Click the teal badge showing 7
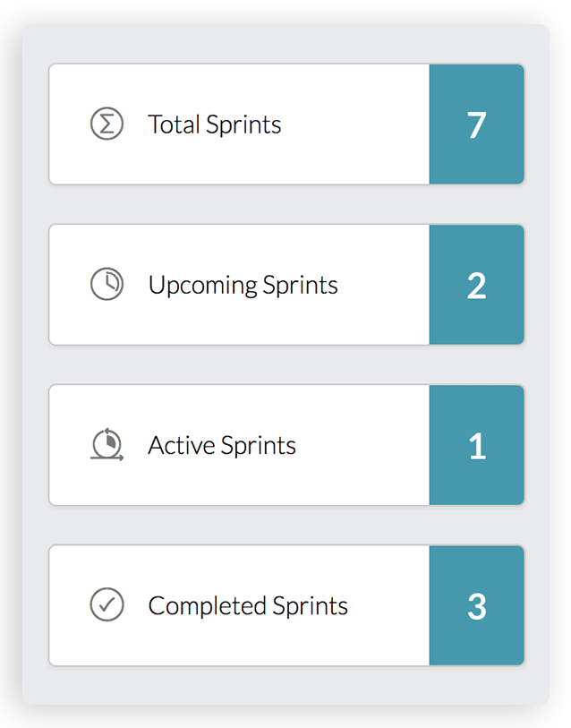Image resolution: width=571 pixels, height=728 pixels. (x=477, y=124)
